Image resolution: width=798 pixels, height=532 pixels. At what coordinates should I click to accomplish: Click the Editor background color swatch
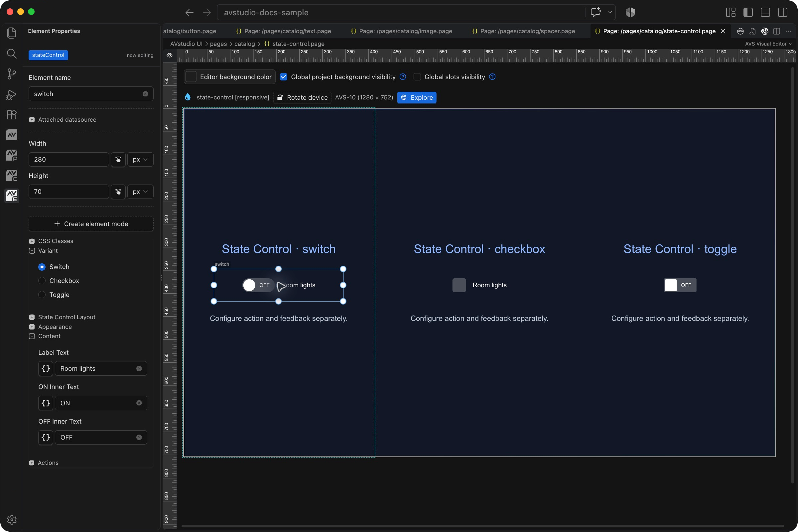[191, 77]
